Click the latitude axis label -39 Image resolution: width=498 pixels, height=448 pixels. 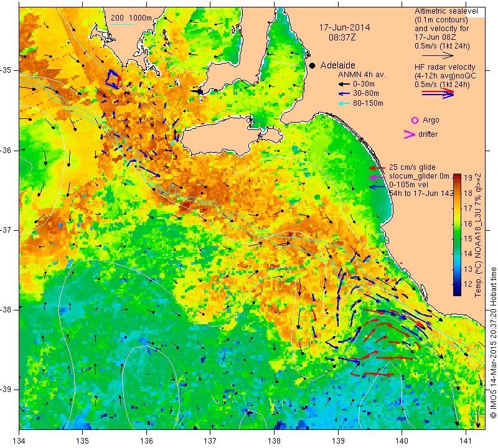(x=6, y=390)
